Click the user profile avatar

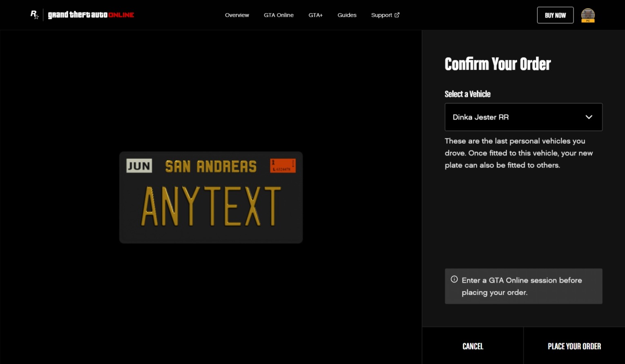coord(588,15)
